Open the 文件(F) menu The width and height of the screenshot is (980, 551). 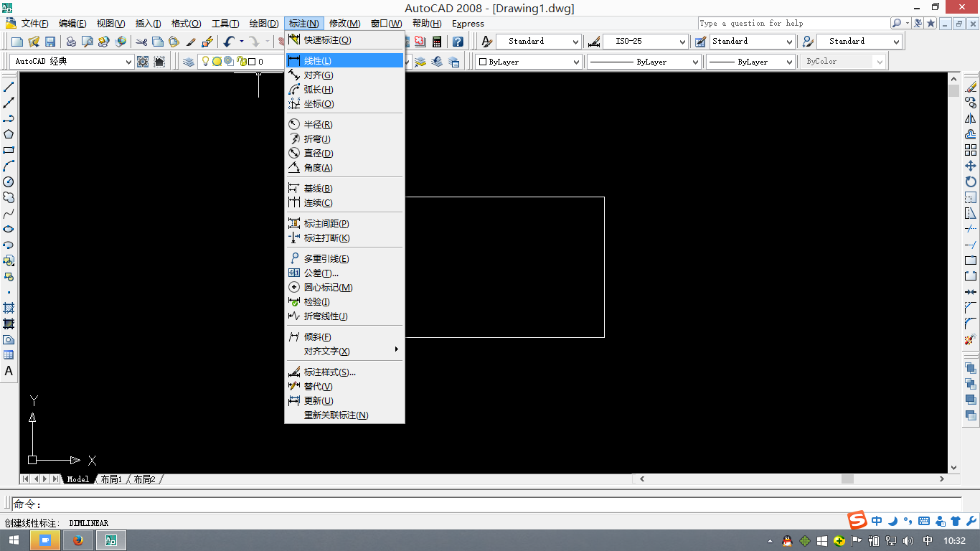coord(34,24)
